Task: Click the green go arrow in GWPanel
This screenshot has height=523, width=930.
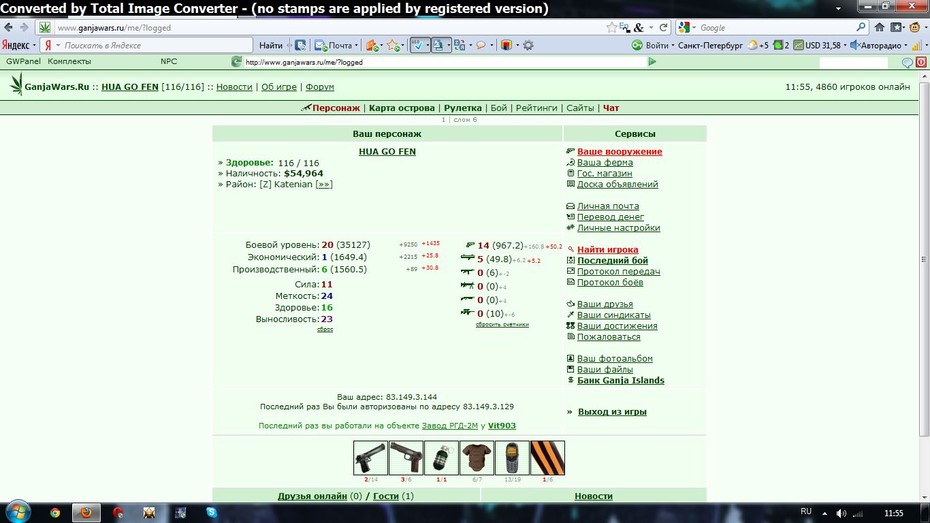Action: click(x=652, y=62)
